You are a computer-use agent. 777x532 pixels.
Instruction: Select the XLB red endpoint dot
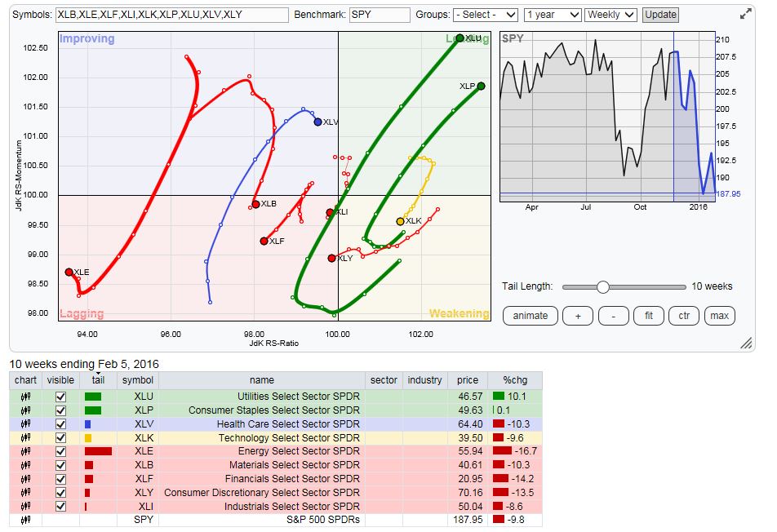[255, 204]
